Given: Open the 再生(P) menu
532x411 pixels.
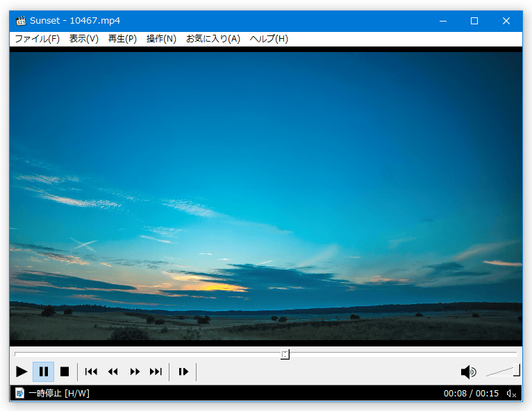Looking at the screenshot, I should [x=122, y=39].
